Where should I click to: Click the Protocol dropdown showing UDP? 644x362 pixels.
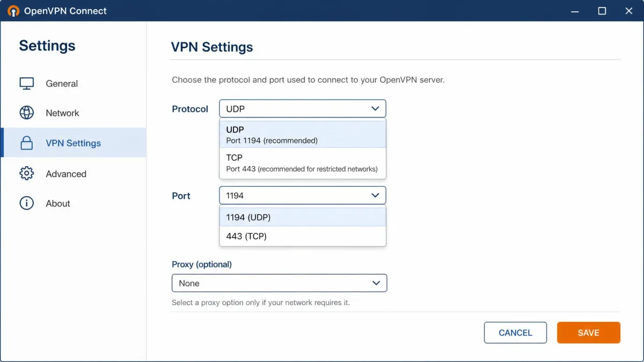pyautogui.click(x=303, y=108)
